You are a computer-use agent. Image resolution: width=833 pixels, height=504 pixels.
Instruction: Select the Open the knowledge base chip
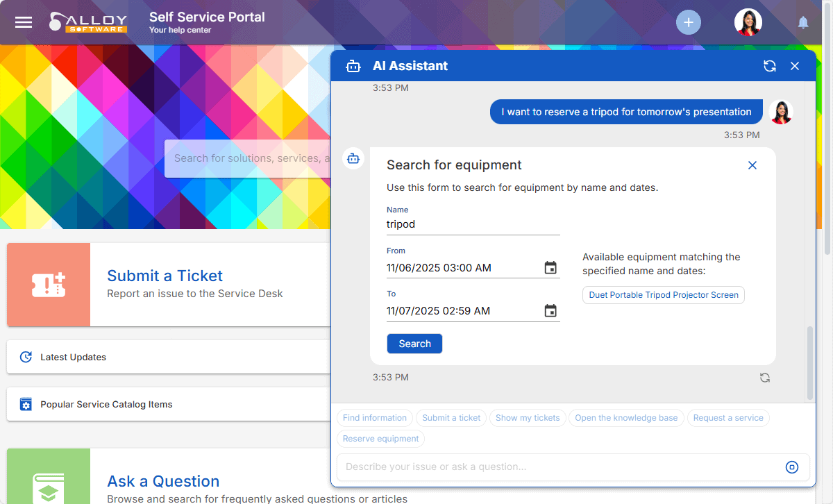click(x=625, y=418)
